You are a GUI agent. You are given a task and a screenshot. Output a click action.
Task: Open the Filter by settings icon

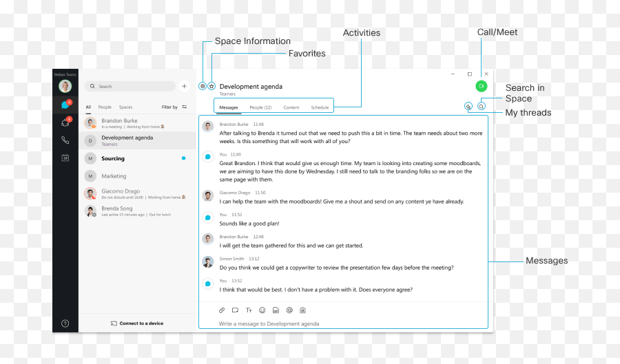coord(184,107)
